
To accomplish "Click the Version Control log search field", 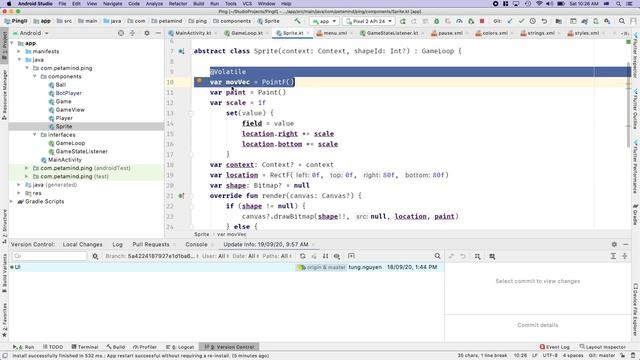I will [50, 256].
